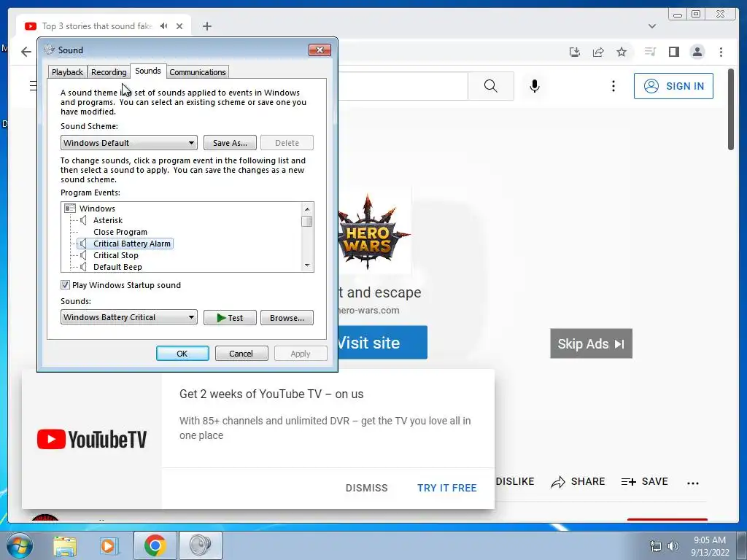747x560 pixels.
Task: Click the YouTube page scrollbar
Action: (731, 109)
